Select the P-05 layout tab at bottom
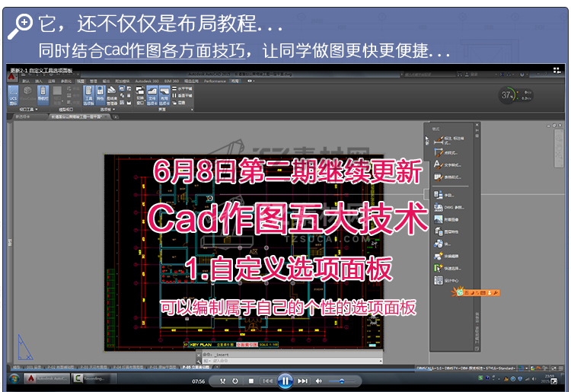Screen dimensions: 571x392 [196, 367]
